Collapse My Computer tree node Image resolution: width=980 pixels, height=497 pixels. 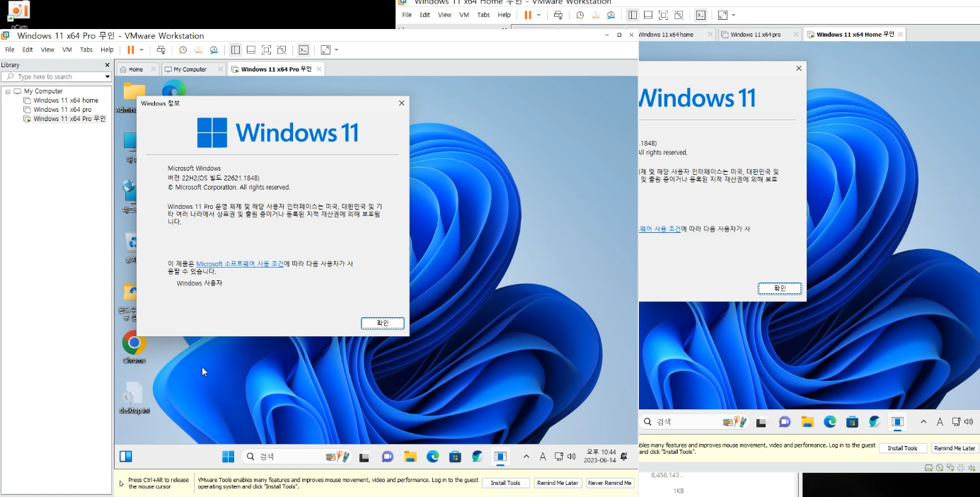pos(8,91)
